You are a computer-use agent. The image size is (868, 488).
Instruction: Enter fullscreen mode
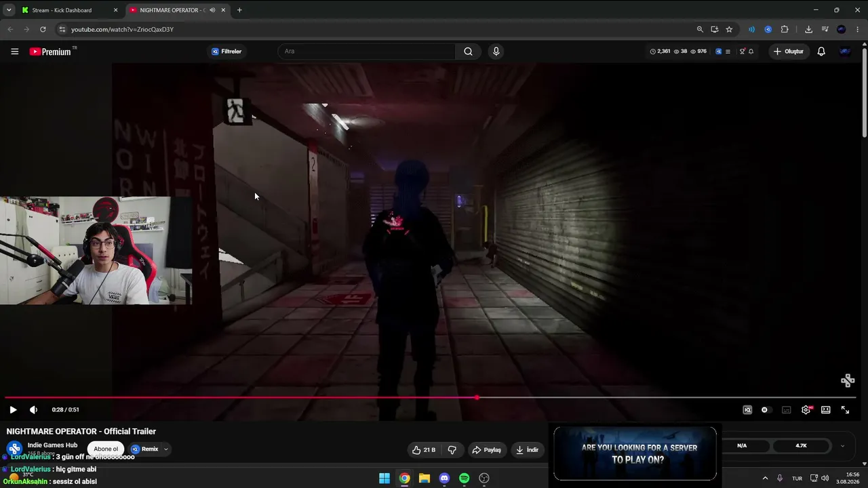(845, 409)
